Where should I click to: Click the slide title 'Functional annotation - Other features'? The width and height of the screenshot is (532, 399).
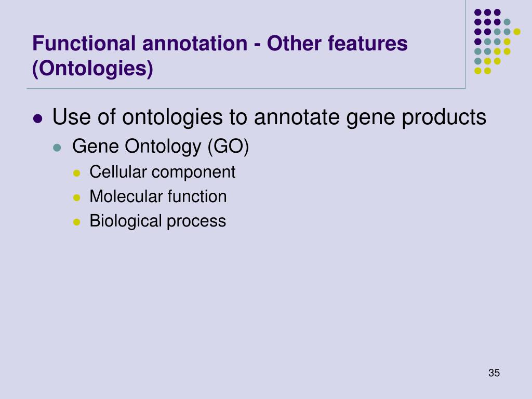tap(220, 44)
